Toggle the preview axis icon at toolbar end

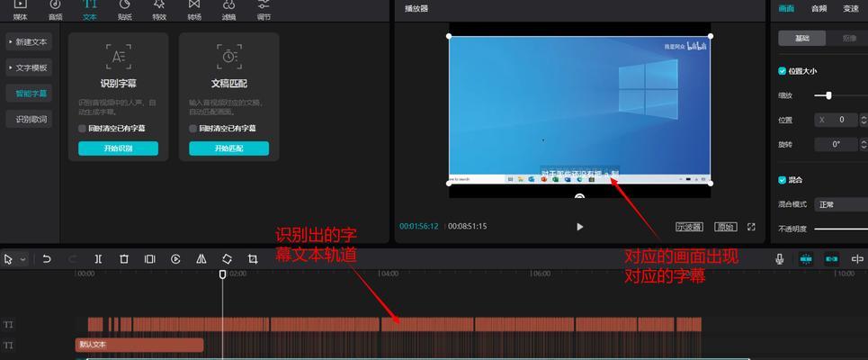click(857, 258)
